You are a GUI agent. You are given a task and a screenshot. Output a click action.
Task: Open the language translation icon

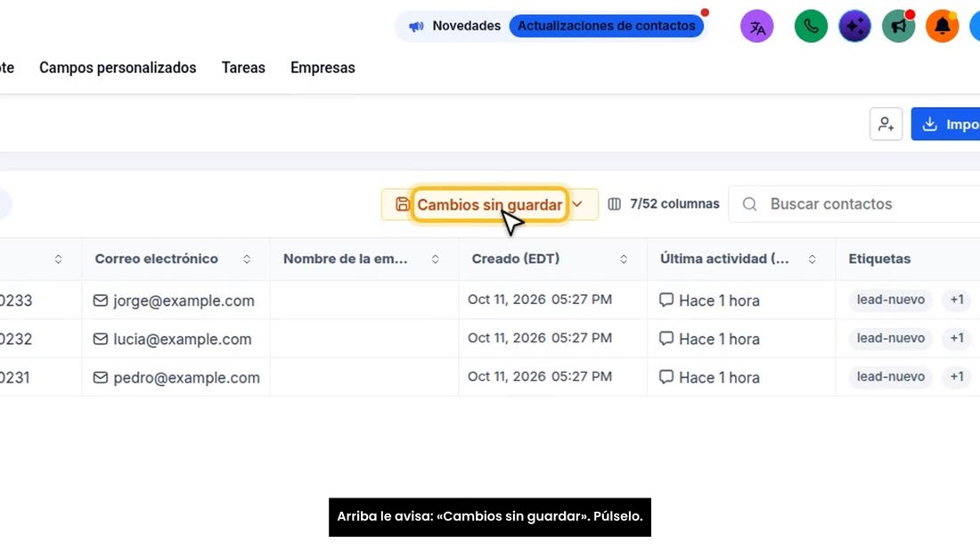(x=757, y=26)
